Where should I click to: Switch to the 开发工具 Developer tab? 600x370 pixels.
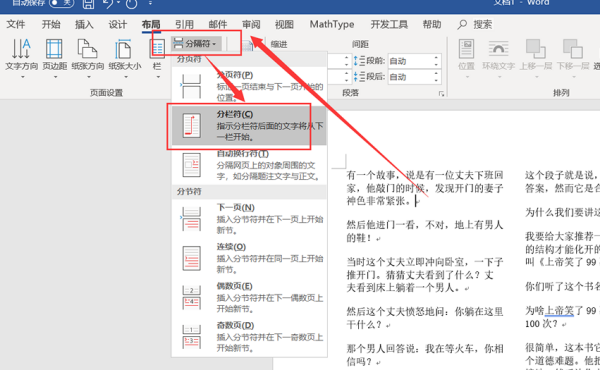pos(389,24)
